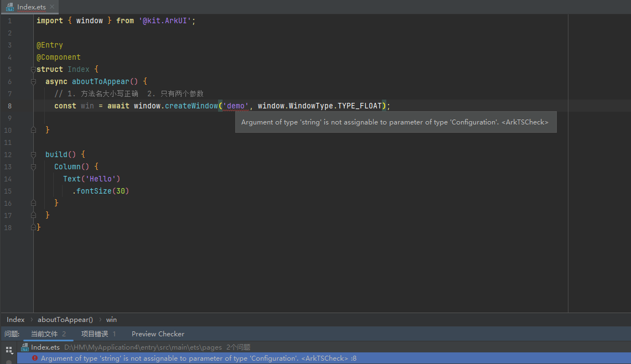
Task: Click the ETS file icon on Index.ets tab
Action: (9, 7)
